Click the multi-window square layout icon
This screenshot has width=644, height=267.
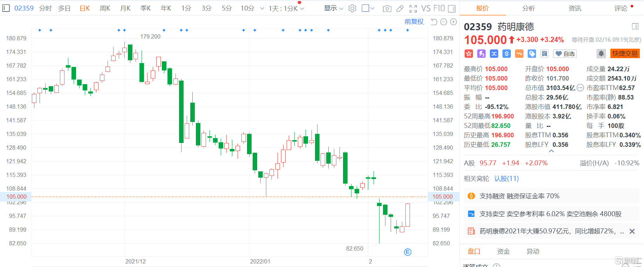tap(365, 8)
